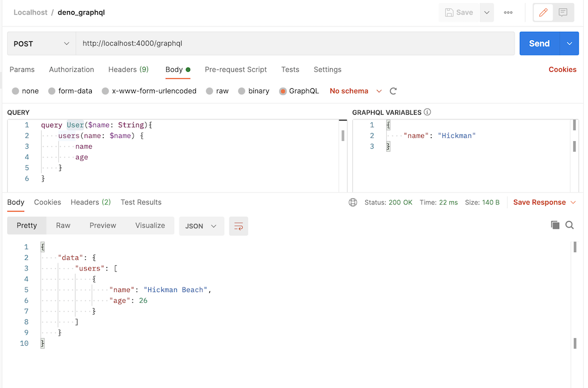This screenshot has width=588, height=388.
Task: Expand the Save options arrow
Action: tap(487, 12)
